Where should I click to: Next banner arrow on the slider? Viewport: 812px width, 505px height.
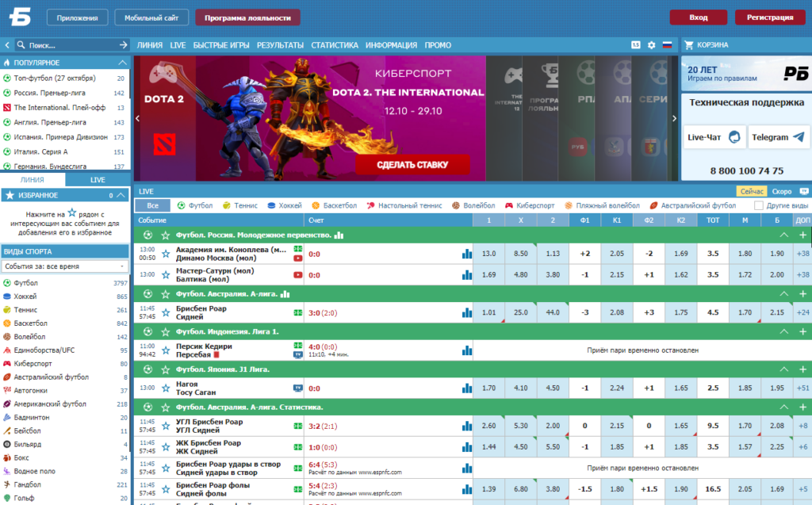674,119
